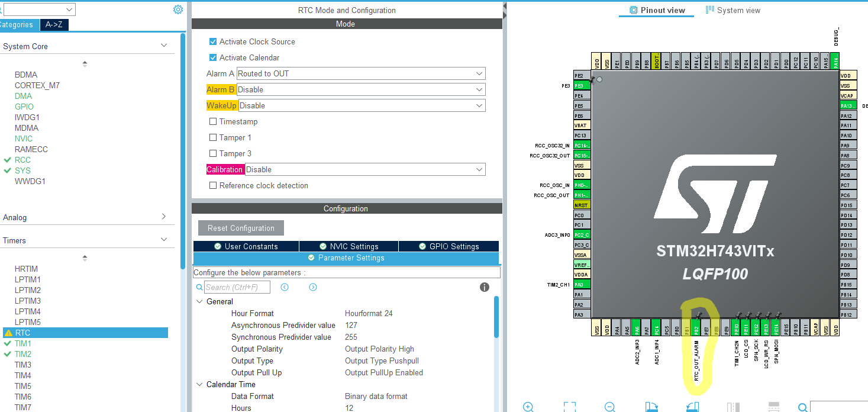Image resolution: width=868 pixels, height=412 pixels.
Task: Open the pinout search magnifier icon
Action: click(802, 407)
